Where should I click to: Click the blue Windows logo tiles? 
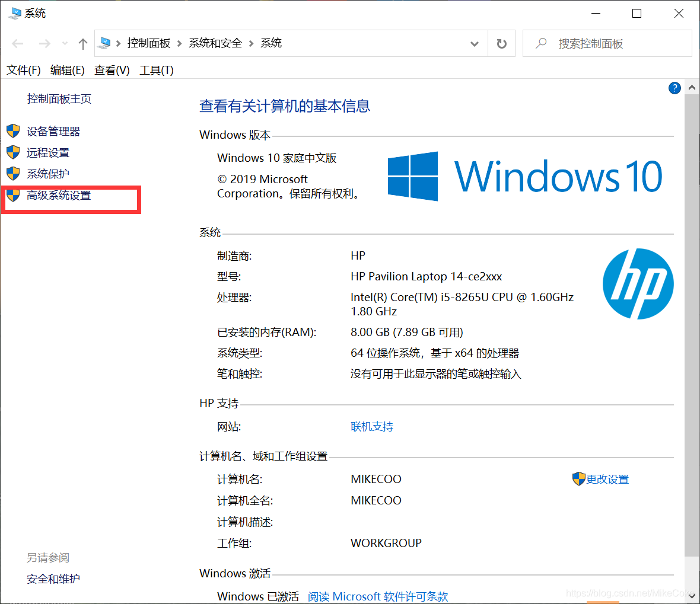click(412, 176)
